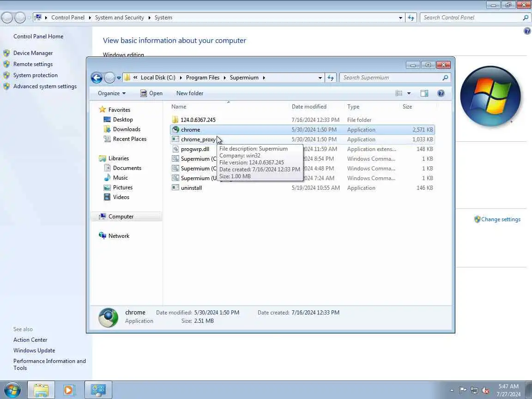The width and height of the screenshot is (532, 399).
Task: Click Libraries in navigation pane
Action: 118,158
